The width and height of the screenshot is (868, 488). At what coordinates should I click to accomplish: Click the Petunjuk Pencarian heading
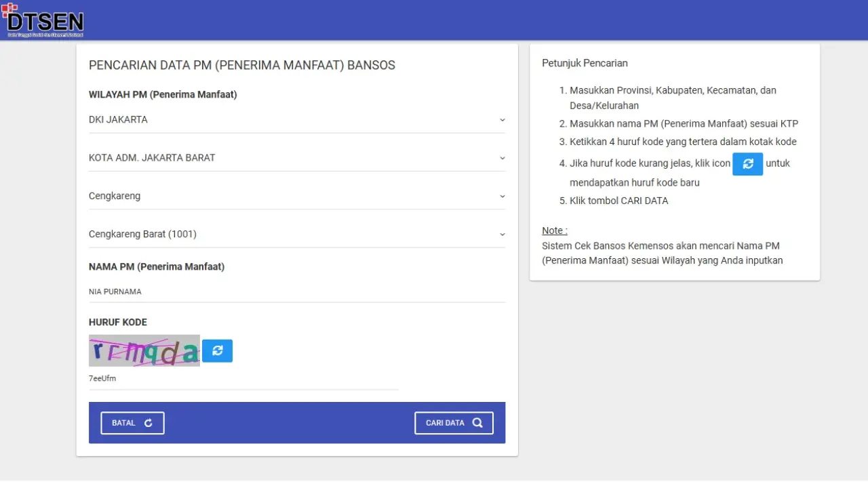585,63
